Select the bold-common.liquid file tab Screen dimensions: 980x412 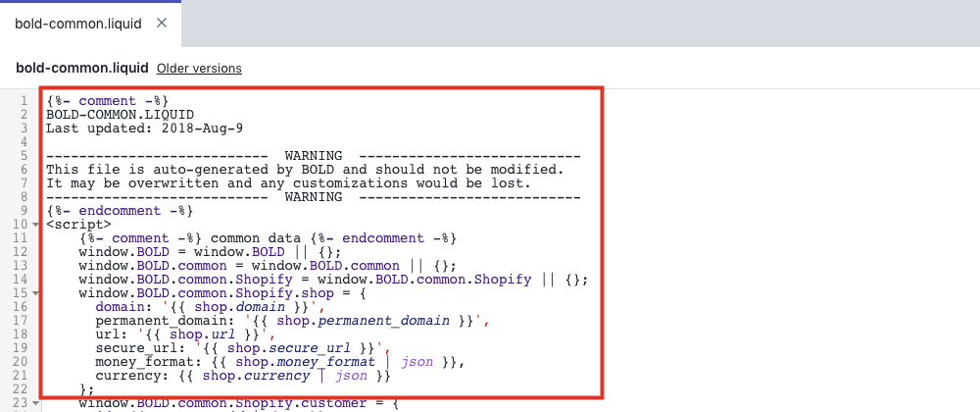pyautogui.click(x=90, y=24)
